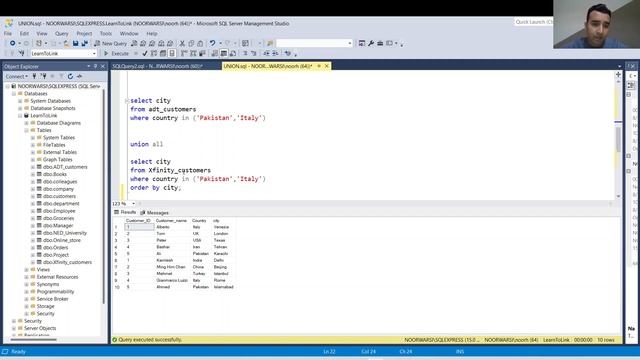This screenshot has height=360, width=640.
Task: Expand the dbo.ADT_customers table node
Action: (33, 167)
